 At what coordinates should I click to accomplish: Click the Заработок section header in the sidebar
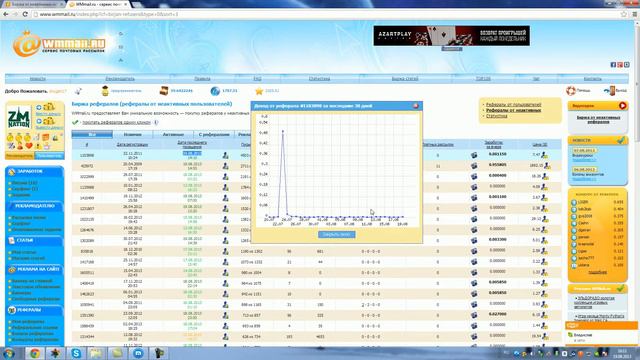(x=34, y=171)
